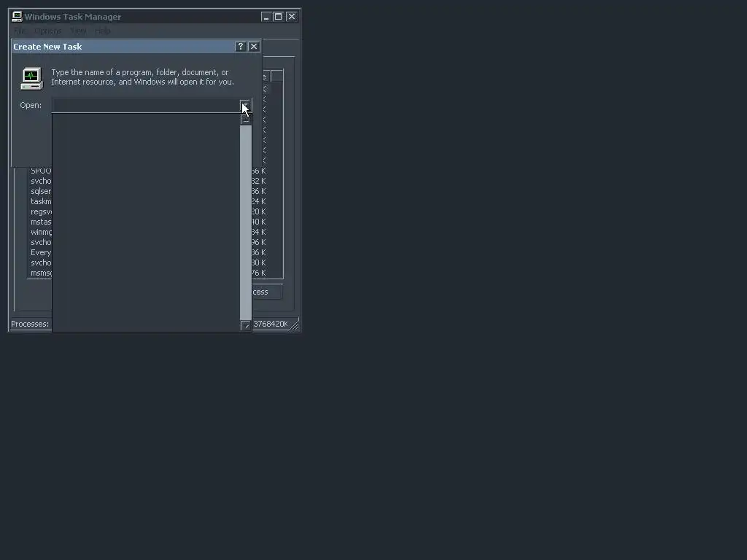The width and height of the screenshot is (747, 560).
Task: Select the taskm process row
Action: click(41, 201)
